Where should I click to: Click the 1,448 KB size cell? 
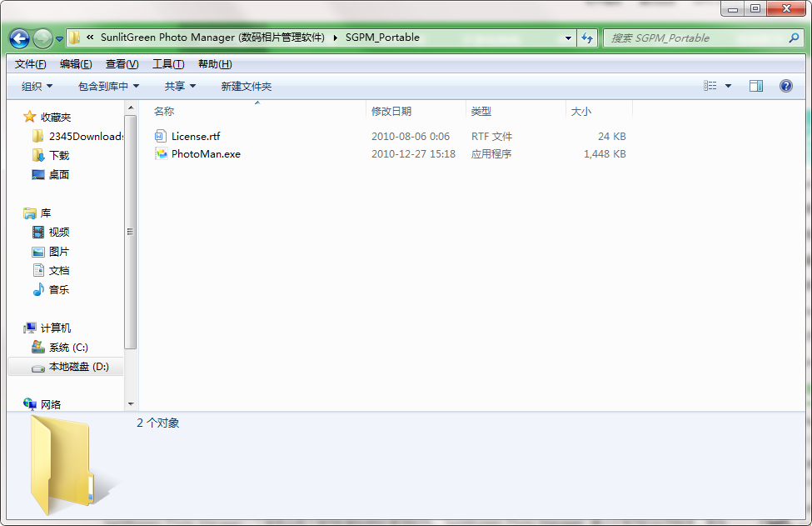[x=605, y=154]
